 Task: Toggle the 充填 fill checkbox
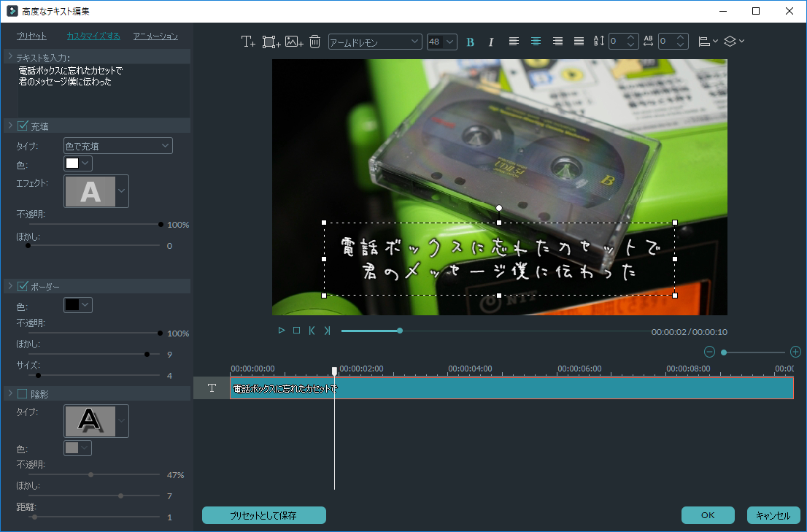[23, 126]
